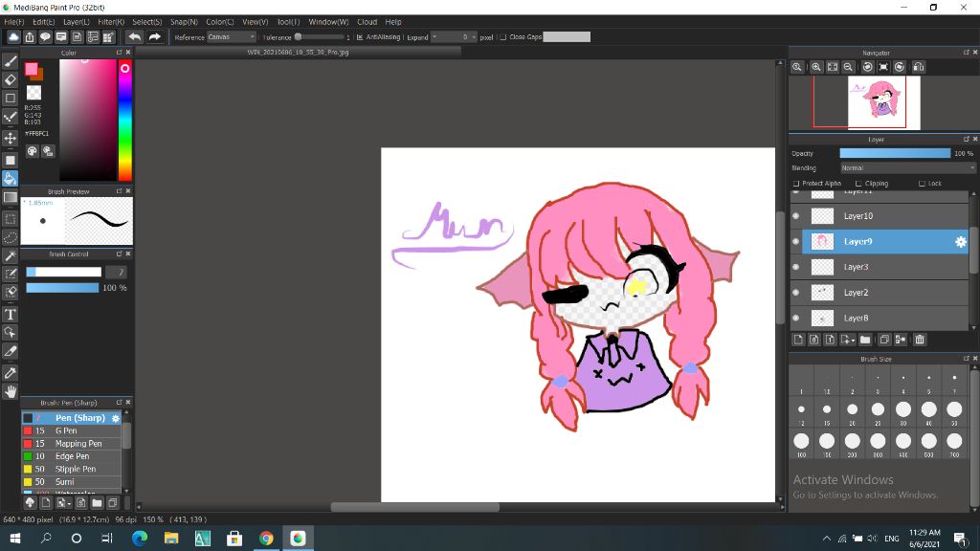Select the Hand tool
Screen dimensions: 980x551
point(10,391)
